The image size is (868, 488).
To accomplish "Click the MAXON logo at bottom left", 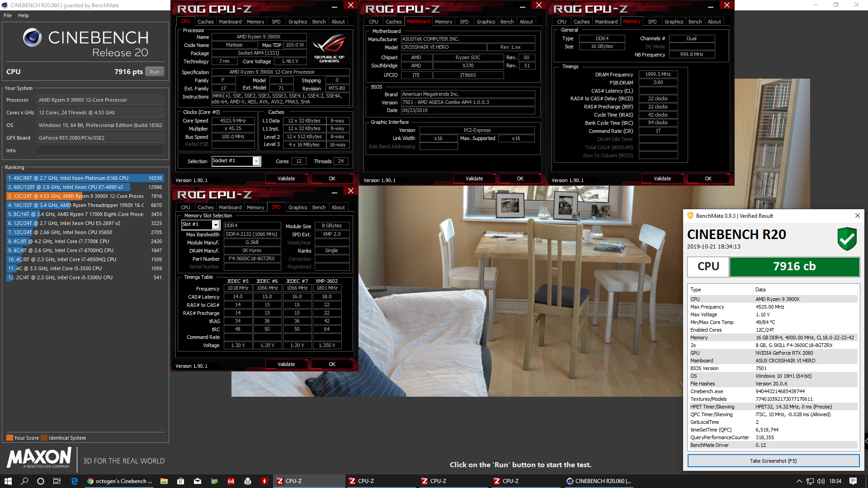I will tap(39, 458).
